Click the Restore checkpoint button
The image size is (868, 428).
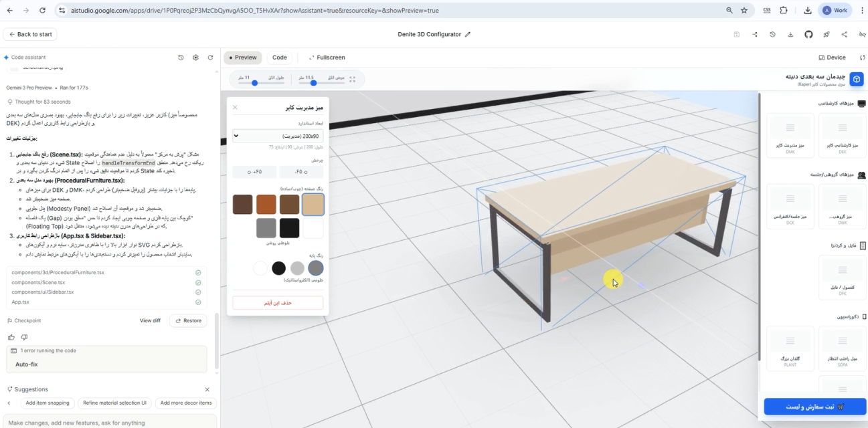[x=188, y=320]
